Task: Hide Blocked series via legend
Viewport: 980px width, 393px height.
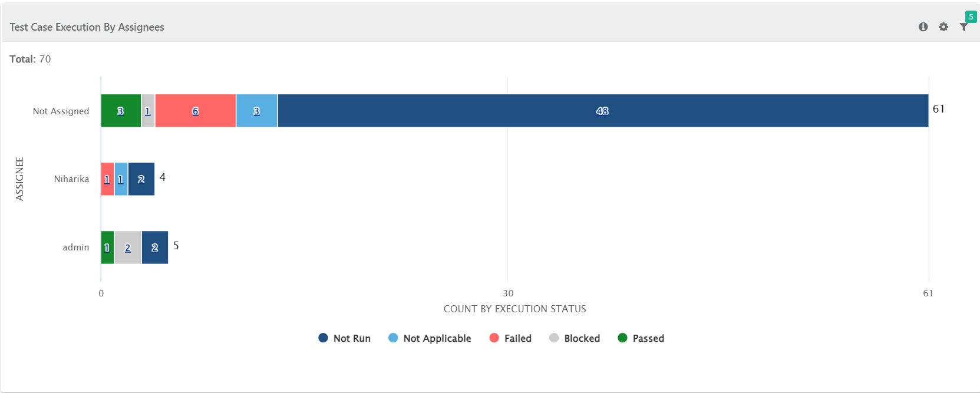Action: pyautogui.click(x=575, y=338)
